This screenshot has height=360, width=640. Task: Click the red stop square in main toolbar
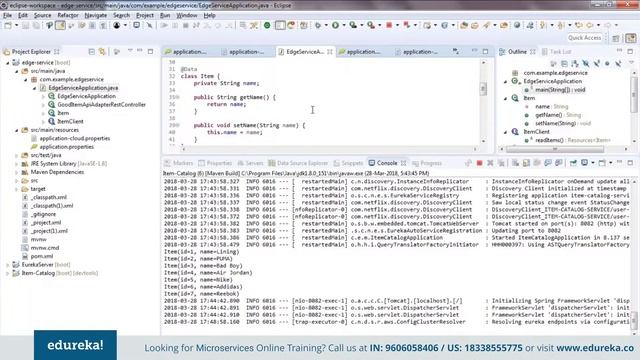point(389,25)
